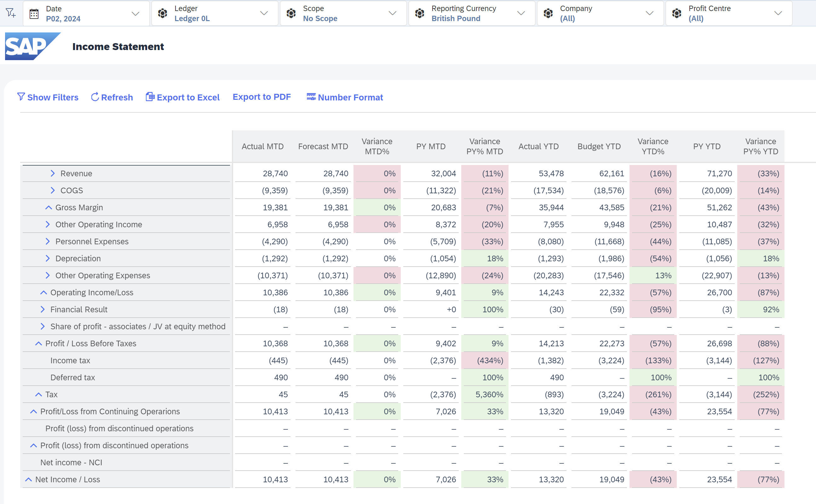Expand Other Operating Expenses row
This screenshot has height=504, width=816.
pos(47,275)
